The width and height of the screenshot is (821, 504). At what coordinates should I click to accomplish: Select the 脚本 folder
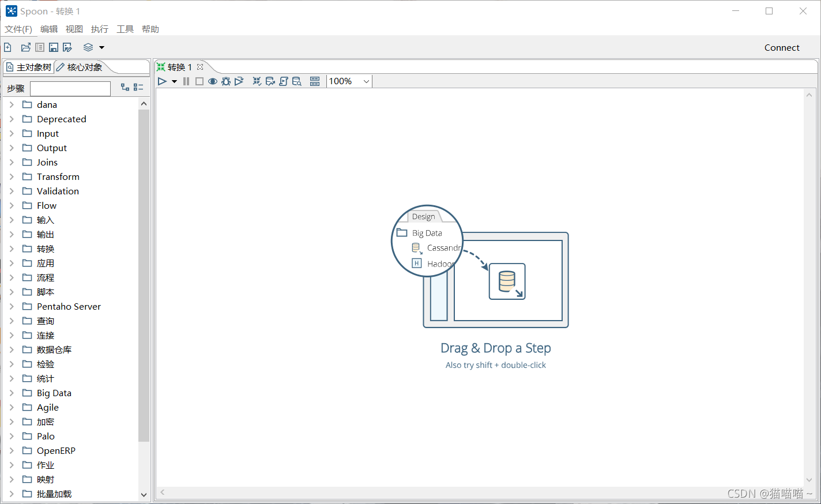point(46,292)
